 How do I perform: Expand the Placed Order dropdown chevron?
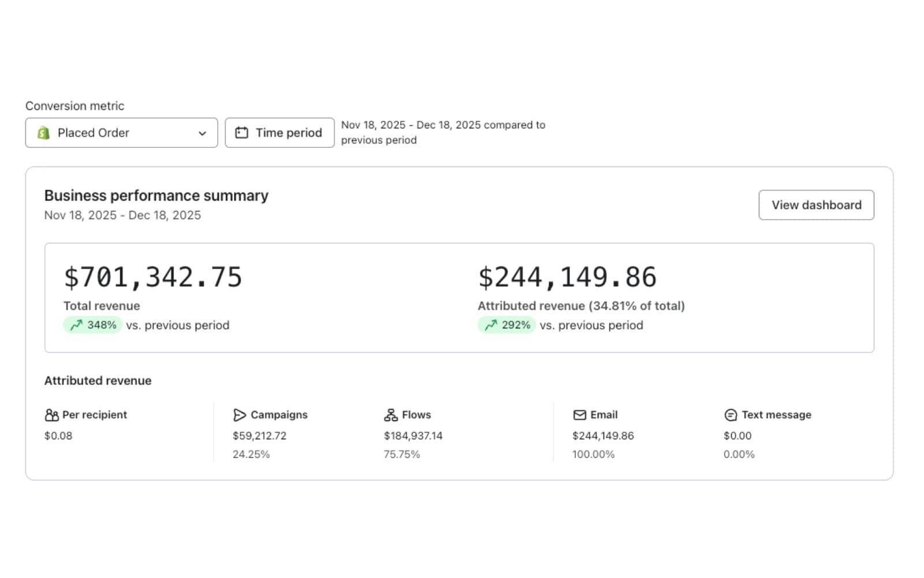click(202, 134)
